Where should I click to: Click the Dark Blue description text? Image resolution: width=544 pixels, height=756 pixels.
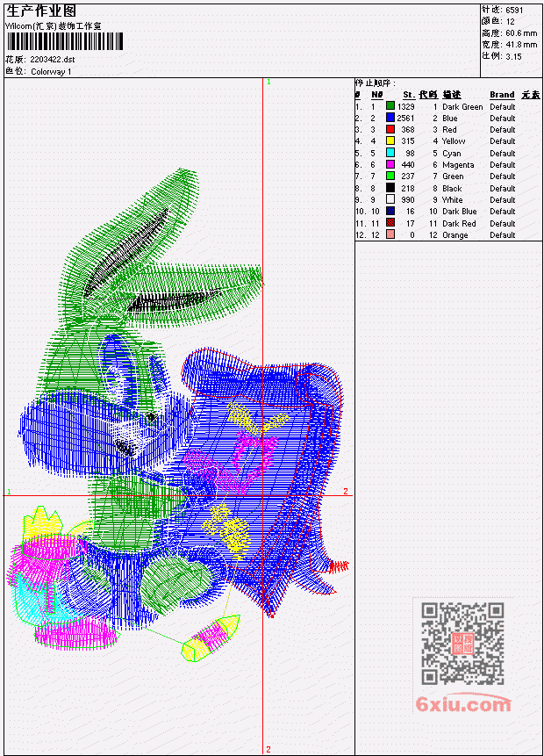pos(460,212)
